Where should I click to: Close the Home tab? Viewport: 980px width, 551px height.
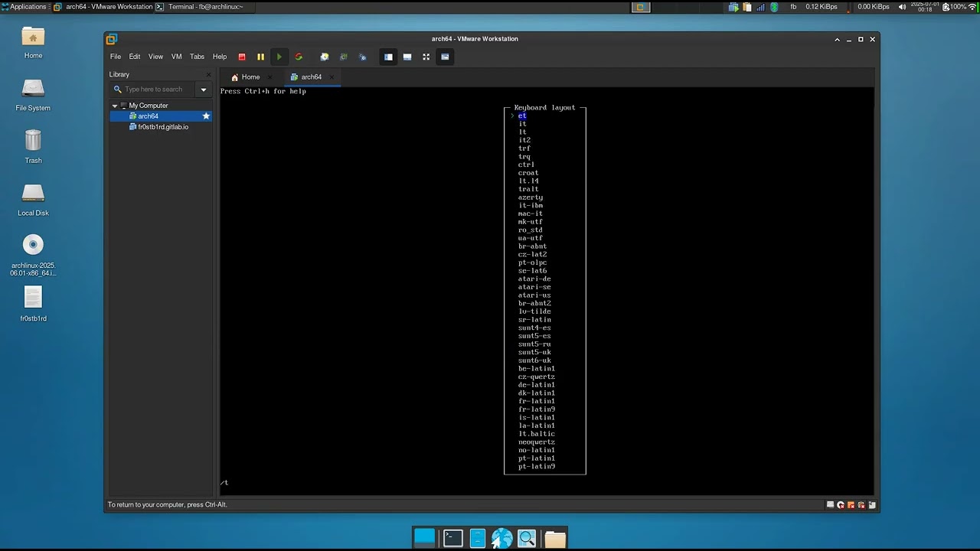tap(270, 77)
